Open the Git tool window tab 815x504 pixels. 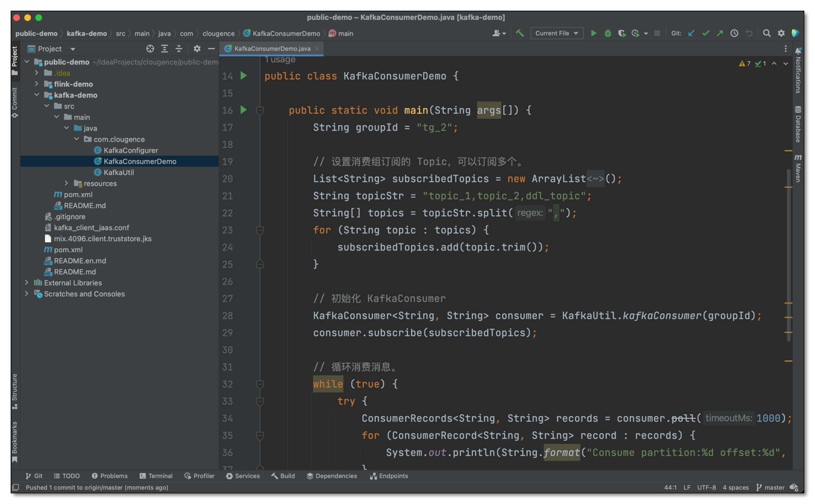[34, 476]
